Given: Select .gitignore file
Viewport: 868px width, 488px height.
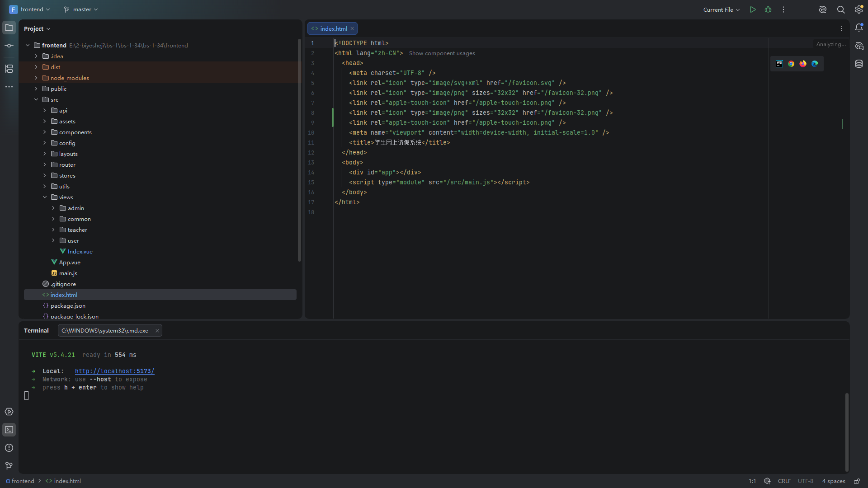Looking at the screenshot, I should [63, 284].
